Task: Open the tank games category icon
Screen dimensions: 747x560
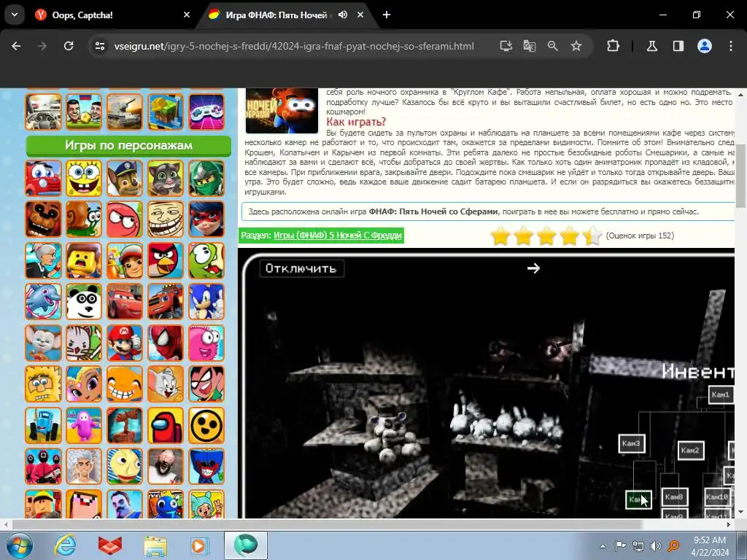Action: [125, 112]
